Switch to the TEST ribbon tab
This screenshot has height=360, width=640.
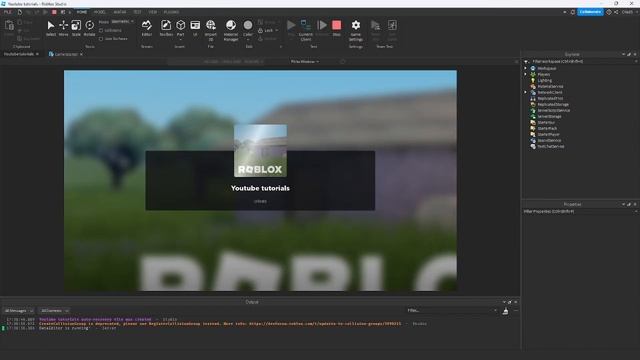[138, 12]
